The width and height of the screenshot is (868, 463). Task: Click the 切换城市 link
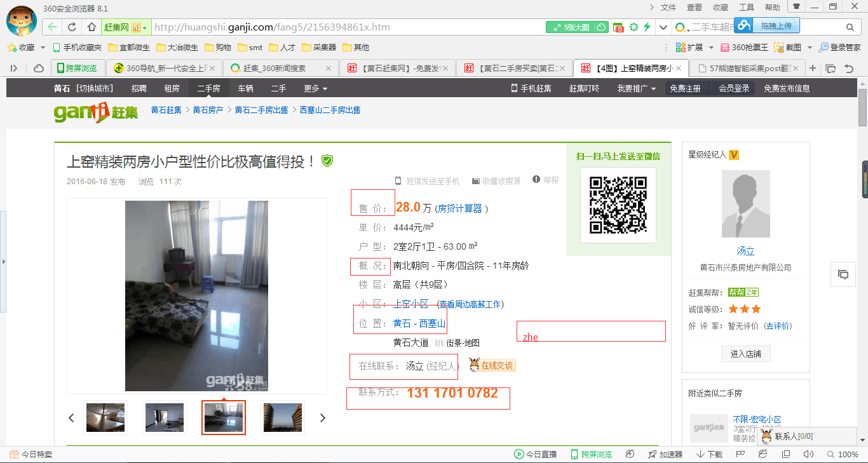click(96, 88)
